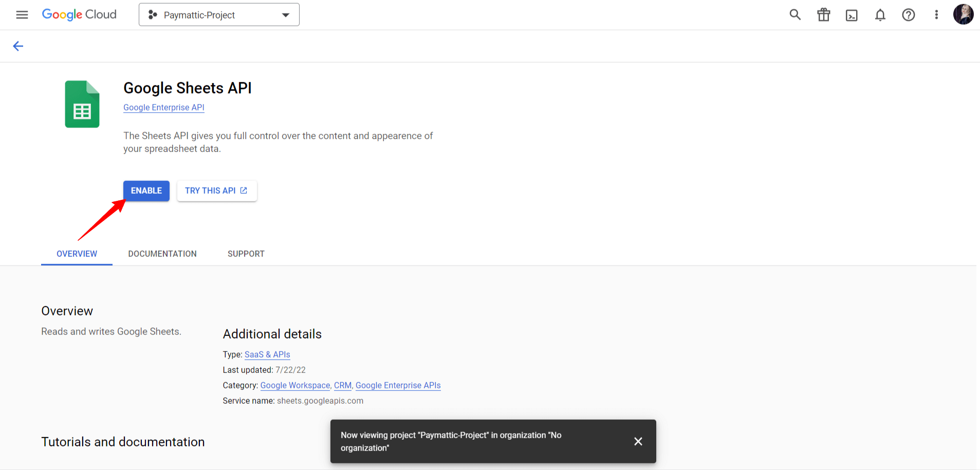This screenshot has width=980, height=470.
Task: Open the hamburger navigation menu
Action: click(x=22, y=15)
